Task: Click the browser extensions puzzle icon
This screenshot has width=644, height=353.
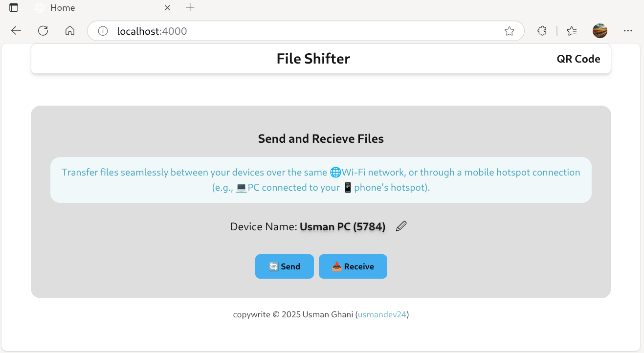Action: click(x=542, y=30)
